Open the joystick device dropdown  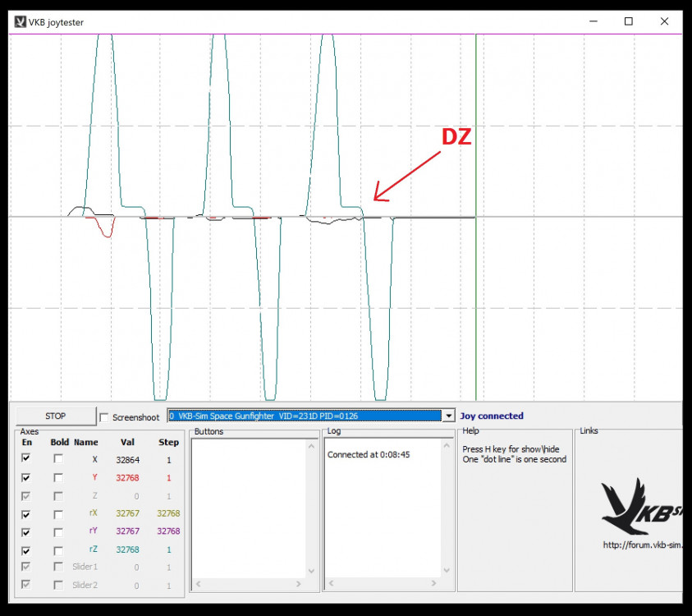coord(448,416)
